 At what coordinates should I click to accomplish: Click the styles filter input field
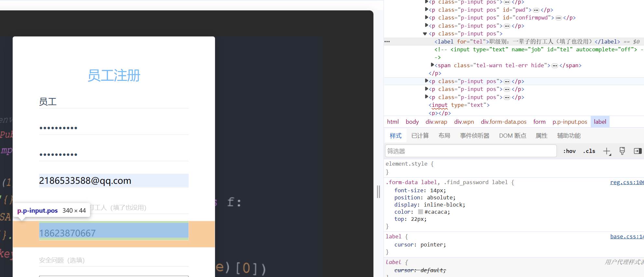[x=471, y=151]
